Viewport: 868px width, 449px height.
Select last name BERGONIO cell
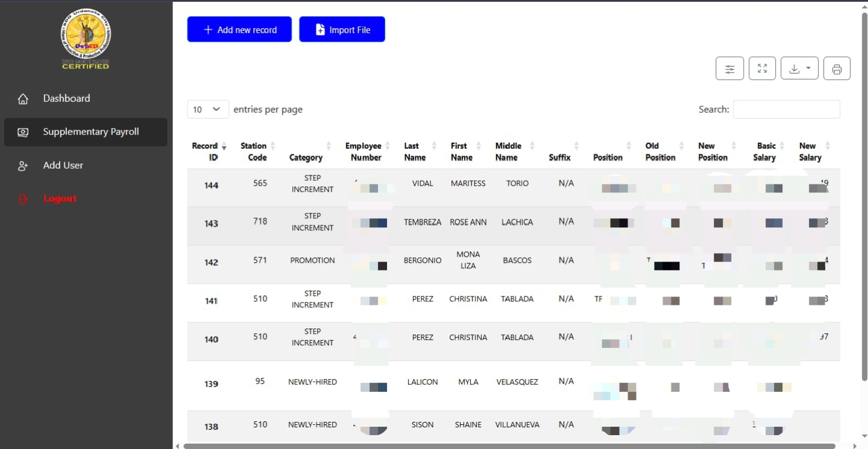tap(423, 260)
